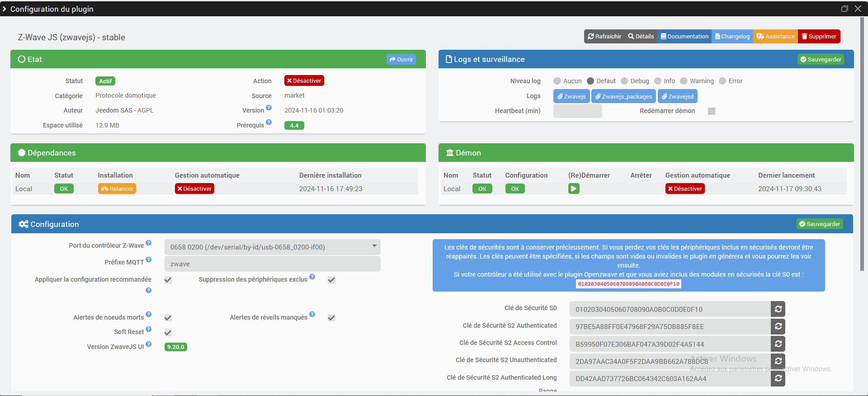The height and width of the screenshot is (396, 868).
Task: Click the help icon next to Version
Action: coord(269,108)
